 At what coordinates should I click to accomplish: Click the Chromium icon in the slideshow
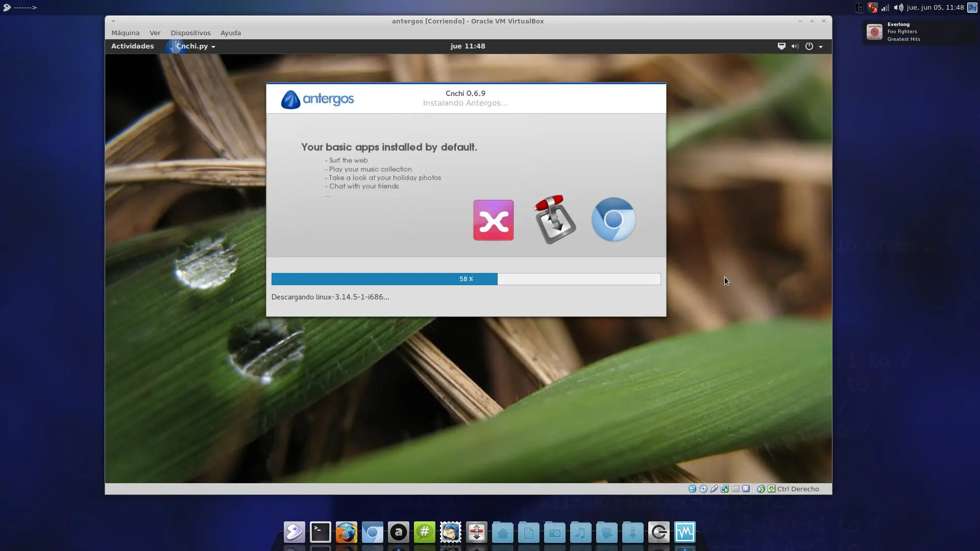(x=613, y=219)
